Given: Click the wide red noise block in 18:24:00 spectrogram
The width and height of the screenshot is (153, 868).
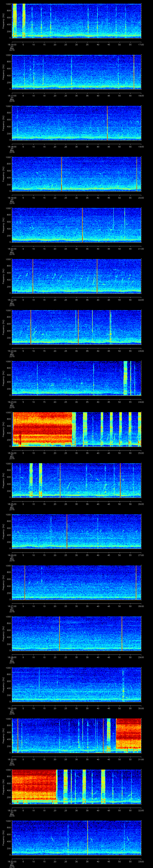Looking at the screenshot, I should [42, 428].
